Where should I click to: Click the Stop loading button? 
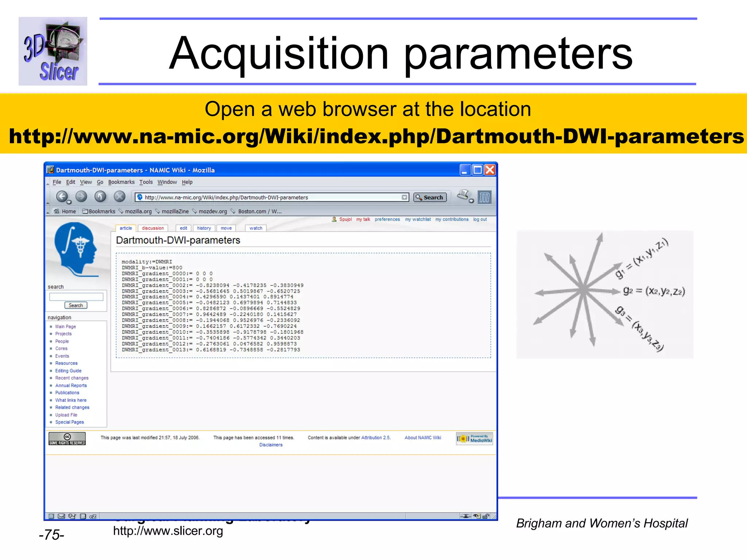pyautogui.click(x=120, y=197)
